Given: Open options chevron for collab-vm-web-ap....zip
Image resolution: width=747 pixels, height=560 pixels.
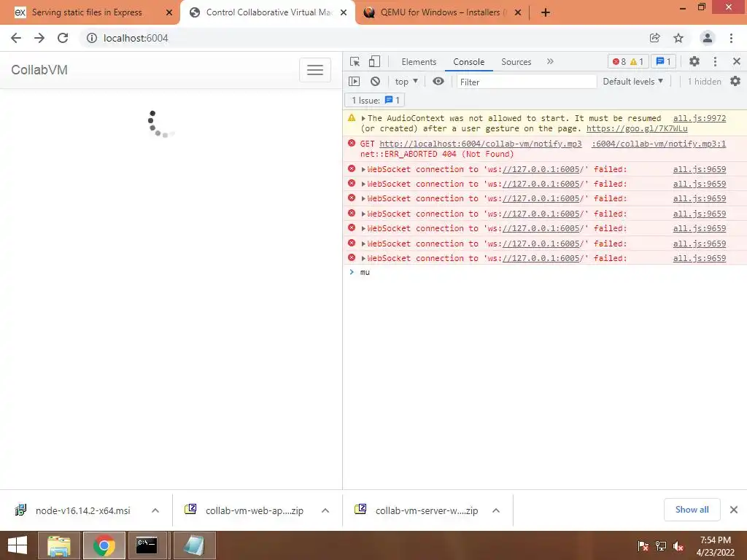Looking at the screenshot, I should tap(325, 510).
